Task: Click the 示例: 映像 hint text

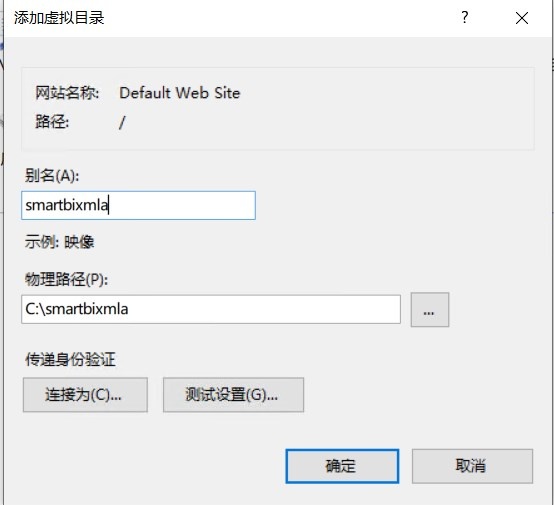Action: [x=59, y=242]
